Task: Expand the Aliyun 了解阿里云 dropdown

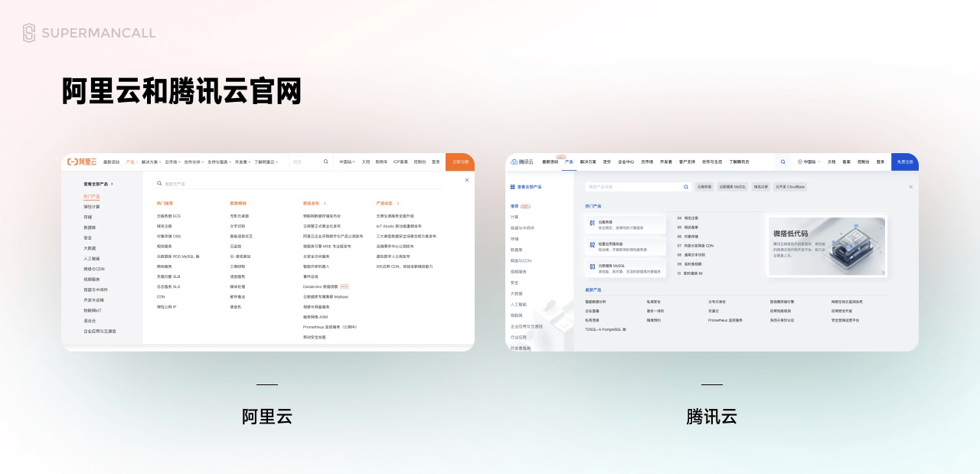Action: click(x=266, y=162)
